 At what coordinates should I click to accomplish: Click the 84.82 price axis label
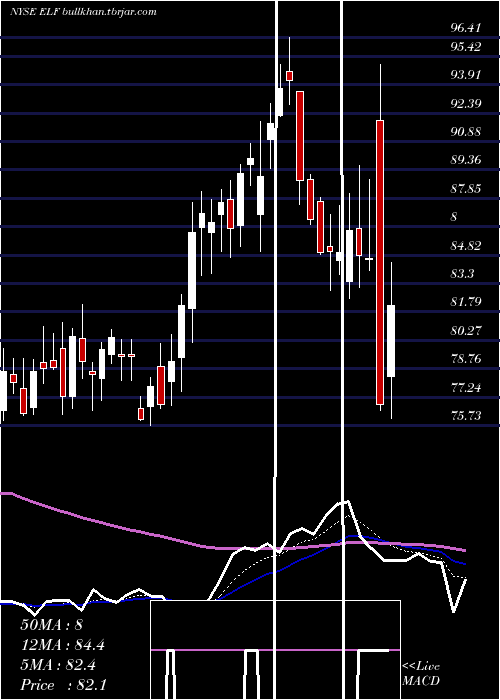[x=466, y=246]
